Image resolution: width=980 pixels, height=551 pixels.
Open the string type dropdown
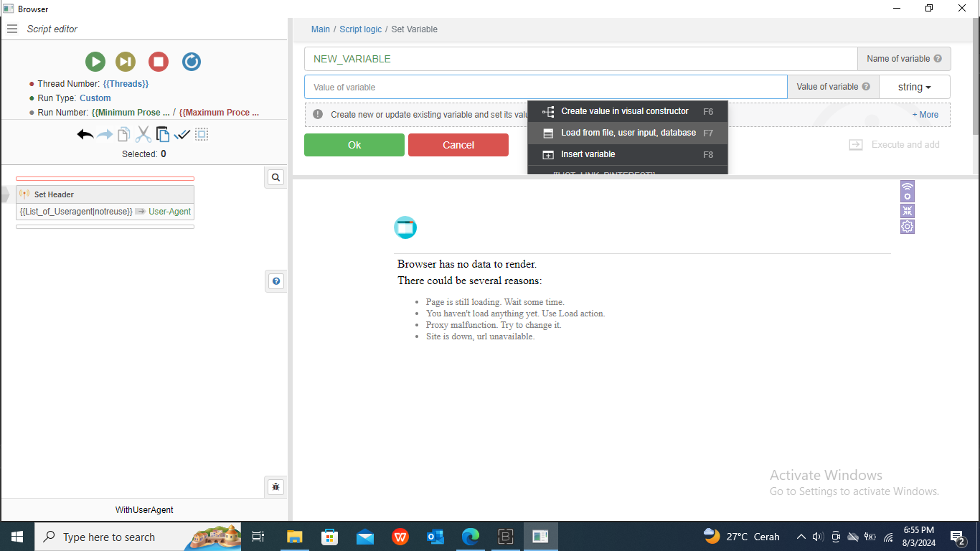coord(914,87)
